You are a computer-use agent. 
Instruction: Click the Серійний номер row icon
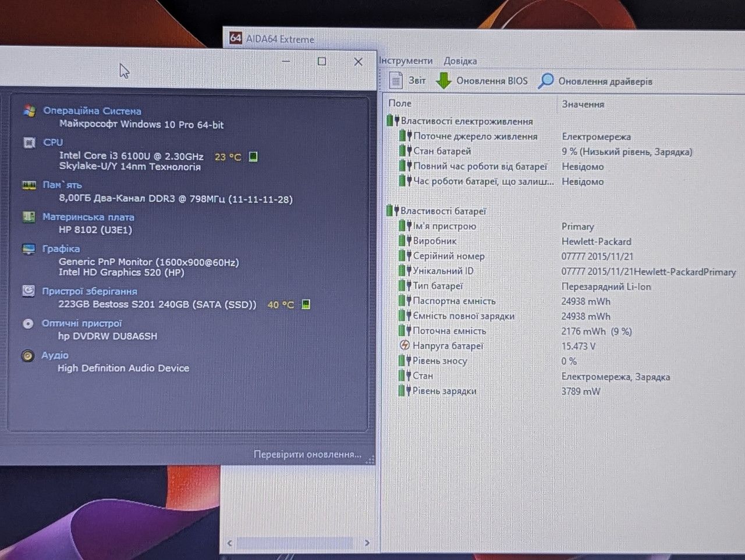coord(405,256)
